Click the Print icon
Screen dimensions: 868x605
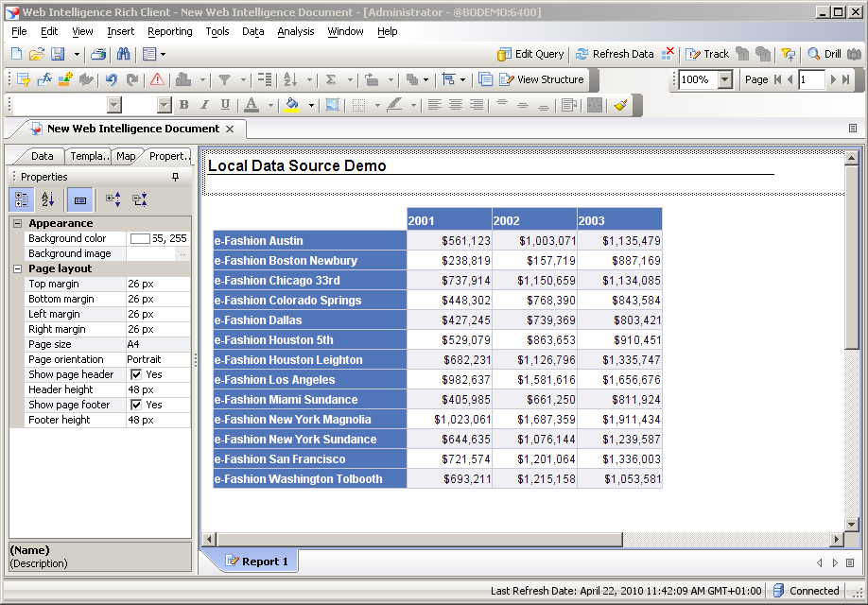(x=98, y=54)
